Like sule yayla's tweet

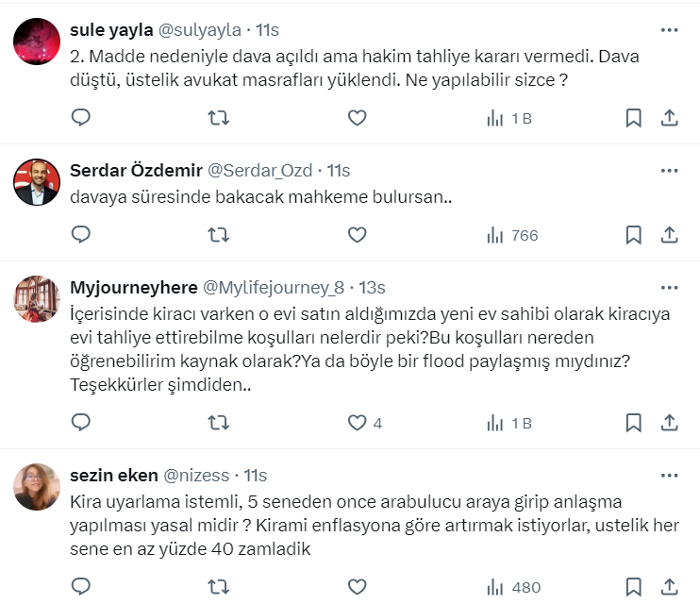pos(357,118)
